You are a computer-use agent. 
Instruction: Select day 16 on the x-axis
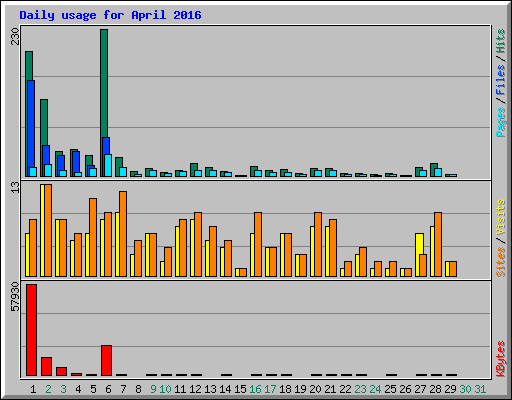click(255, 389)
